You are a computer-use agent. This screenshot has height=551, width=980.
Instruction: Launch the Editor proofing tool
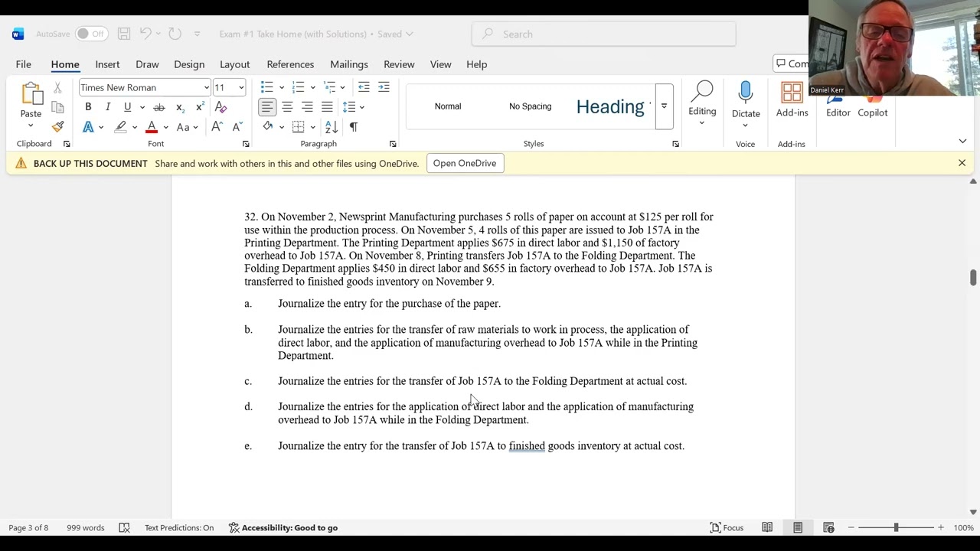[838, 106]
